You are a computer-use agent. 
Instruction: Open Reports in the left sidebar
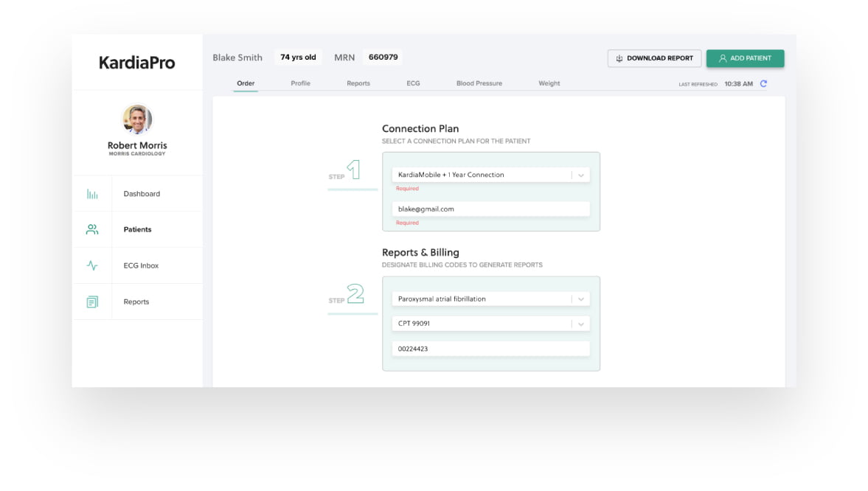(x=137, y=302)
